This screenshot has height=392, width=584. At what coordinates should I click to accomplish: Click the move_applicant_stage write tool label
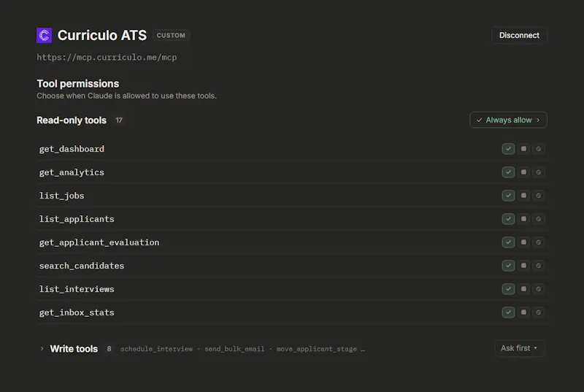click(317, 349)
